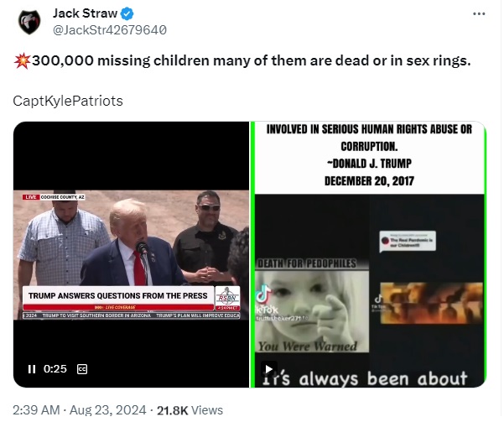The height and width of the screenshot is (422, 504).
Task: Click the CaptKylePatriots text
Action: point(68,102)
